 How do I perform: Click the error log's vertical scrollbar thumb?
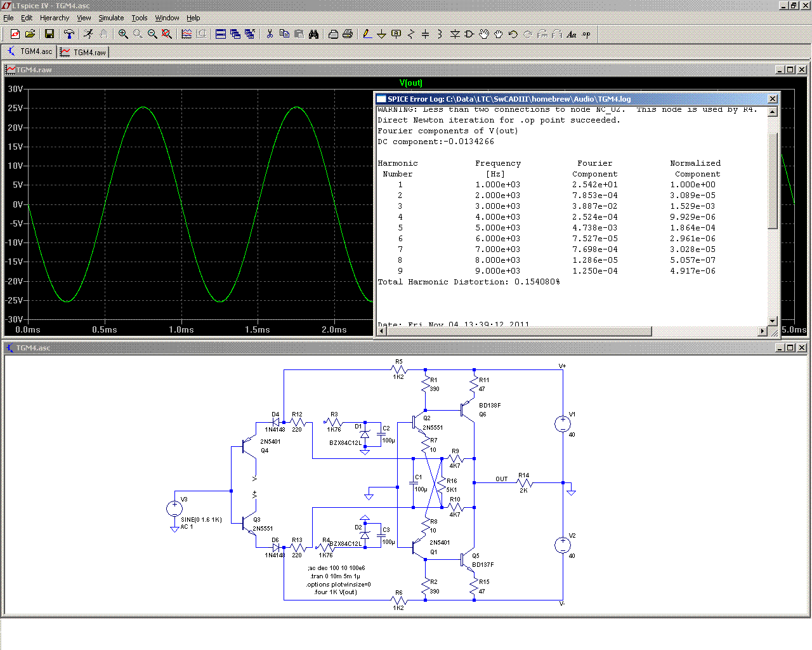pyautogui.click(x=772, y=181)
